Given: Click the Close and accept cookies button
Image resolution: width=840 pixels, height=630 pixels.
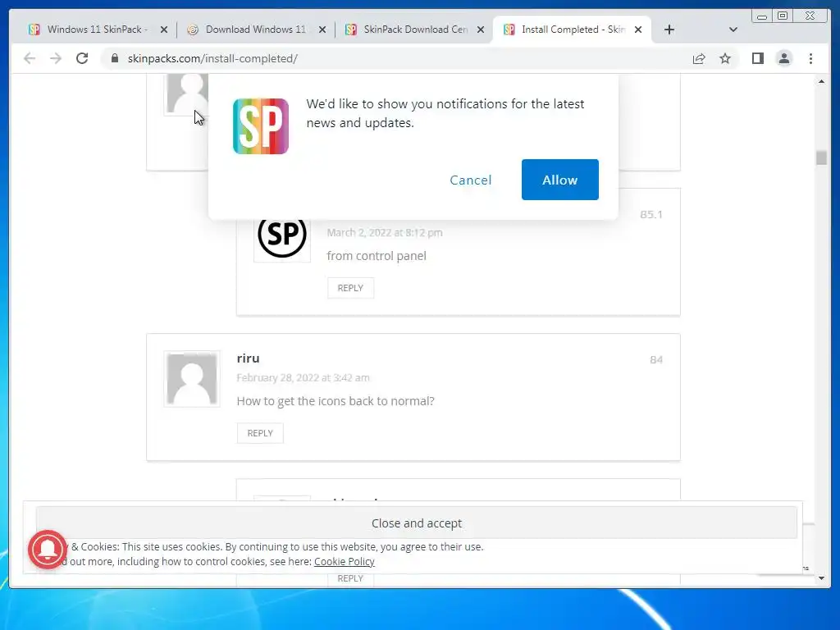Looking at the screenshot, I should (416, 523).
